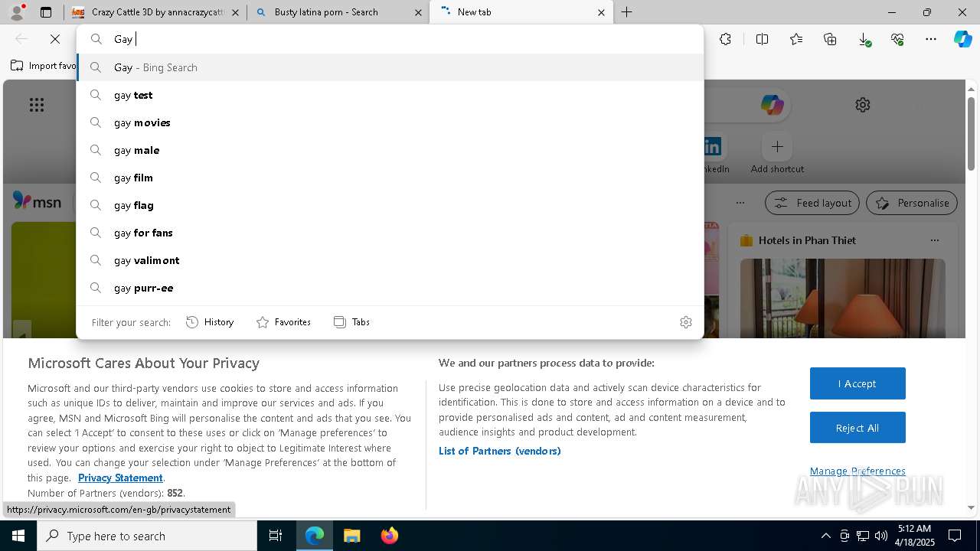Viewport: 980px width, 551px height.
Task: Switch to the Crazy Cattle 3D tab
Action: pos(155,12)
